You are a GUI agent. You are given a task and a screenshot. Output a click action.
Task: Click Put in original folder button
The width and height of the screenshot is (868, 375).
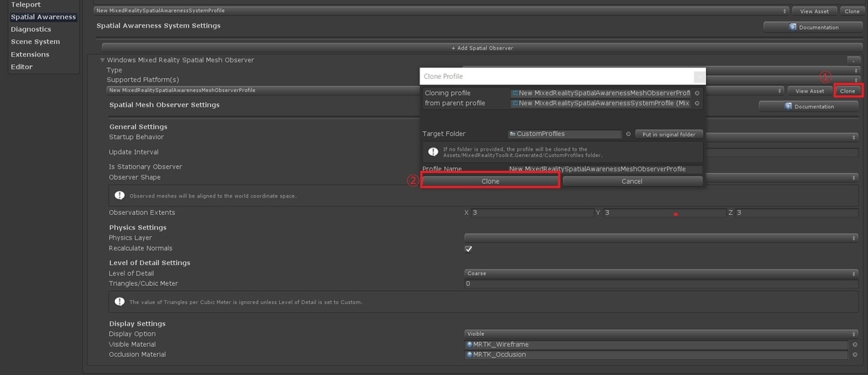click(669, 134)
